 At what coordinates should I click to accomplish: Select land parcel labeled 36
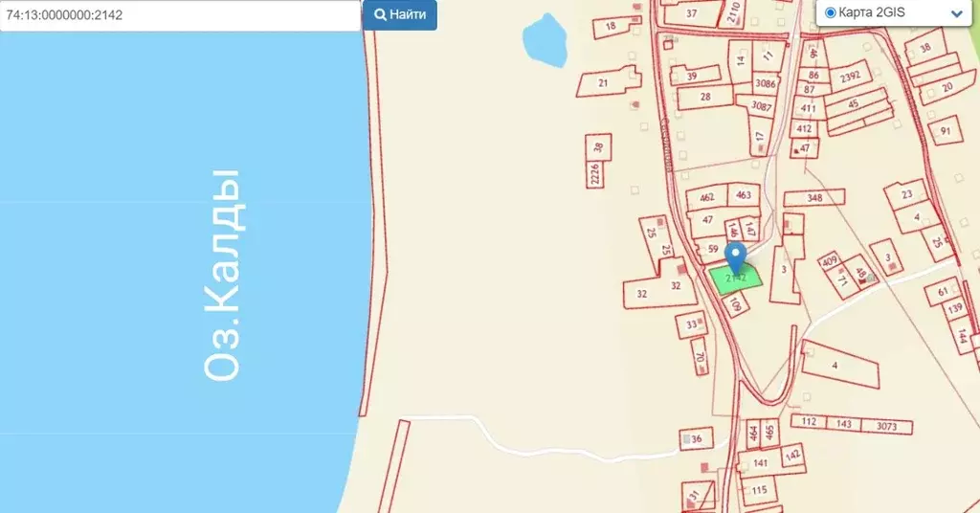tap(697, 438)
